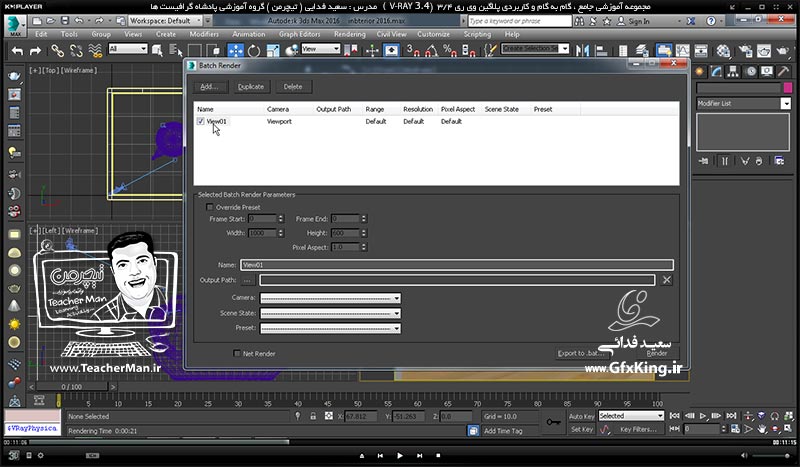The image size is (800, 467).
Task: Clear the output path with X button
Action: point(666,280)
